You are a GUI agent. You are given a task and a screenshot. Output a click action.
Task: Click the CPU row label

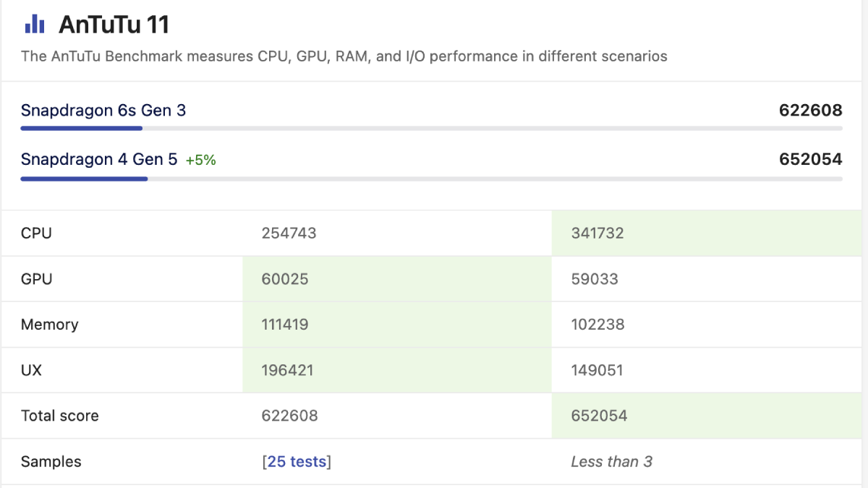point(36,233)
